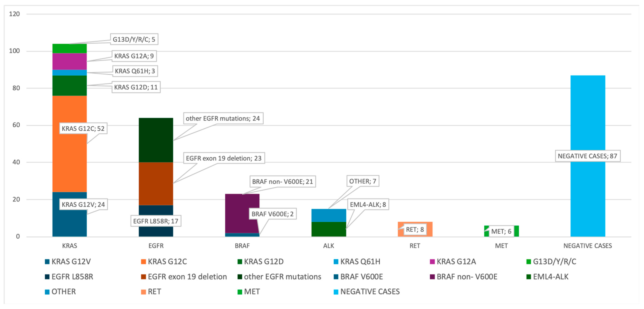
Task: Click the KRAS G12C legend swatch
Action: click(x=143, y=262)
